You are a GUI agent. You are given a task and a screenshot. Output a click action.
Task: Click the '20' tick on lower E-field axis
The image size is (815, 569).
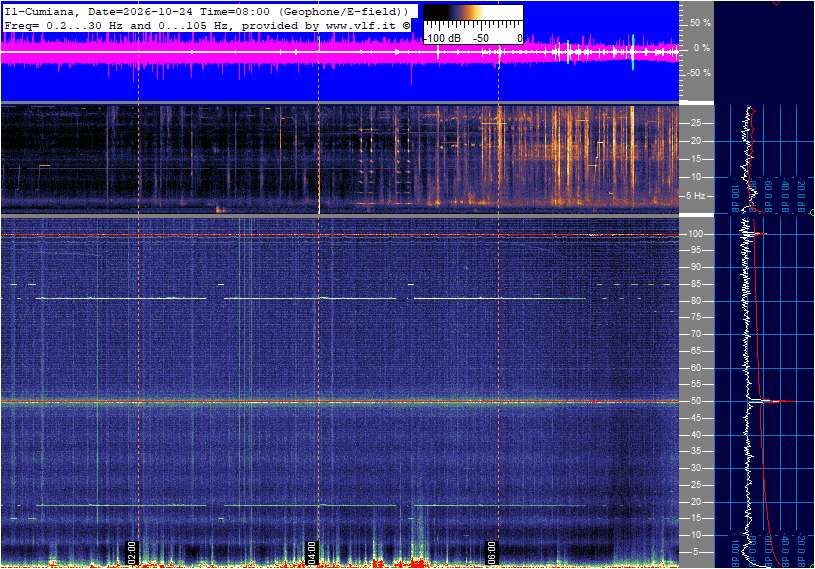tap(695, 502)
